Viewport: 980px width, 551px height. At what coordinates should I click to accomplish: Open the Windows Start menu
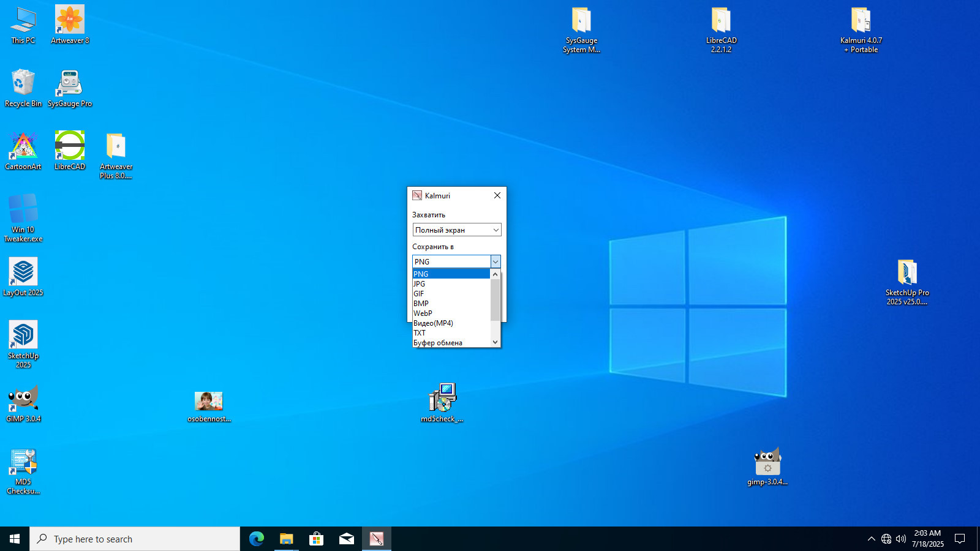point(15,539)
